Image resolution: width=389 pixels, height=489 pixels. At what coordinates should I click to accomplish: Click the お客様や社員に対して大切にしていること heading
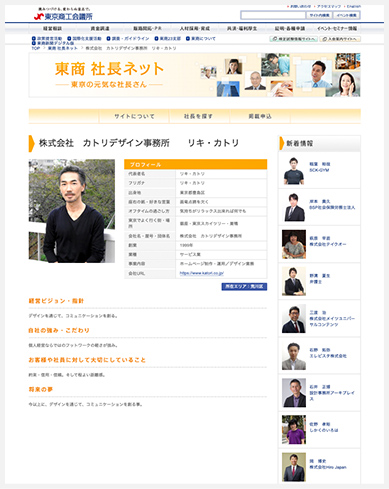point(87,360)
